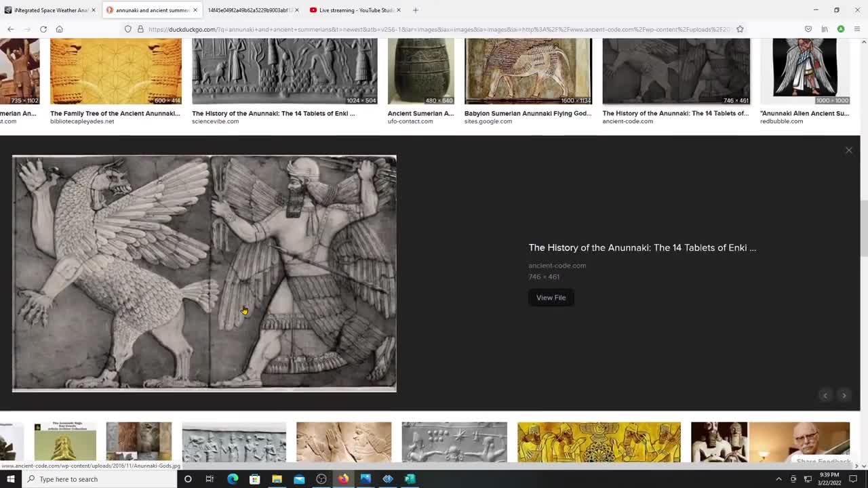Click the URL address bar

click(437, 29)
